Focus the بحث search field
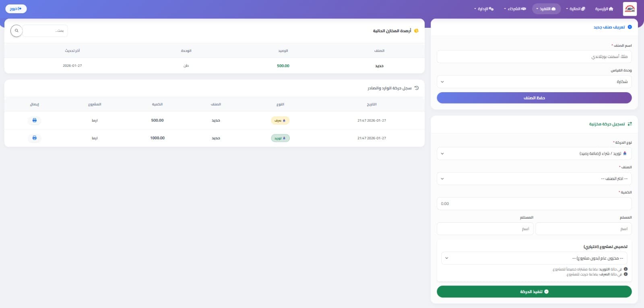The height and width of the screenshot is (308, 644). 45,31
